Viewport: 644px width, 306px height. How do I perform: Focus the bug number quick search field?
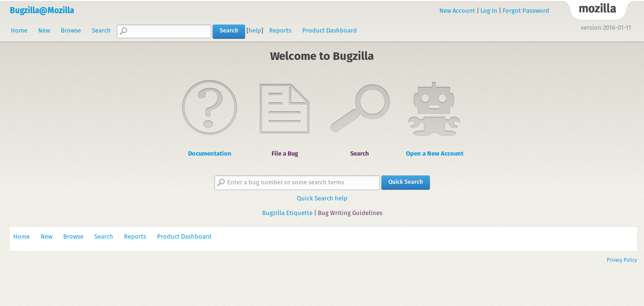pyautogui.click(x=297, y=182)
